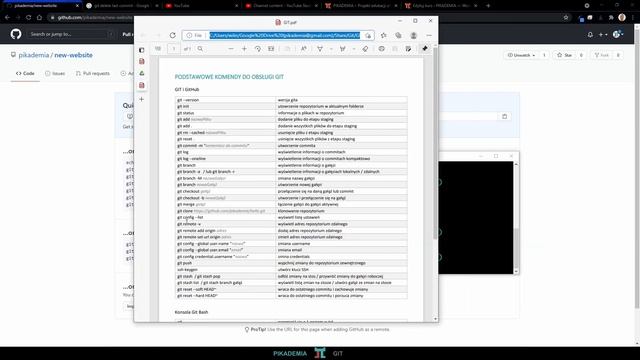
Task: Expand the GitHub plus create-new dropdown
Action: pyautogui.click(x=603, y=35)
